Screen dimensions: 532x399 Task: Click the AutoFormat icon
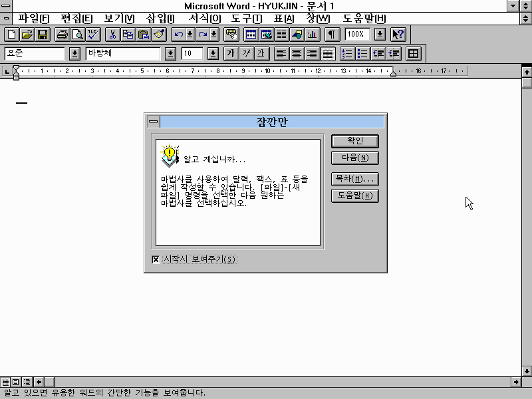pyautogui.click(x=231, y=35)
